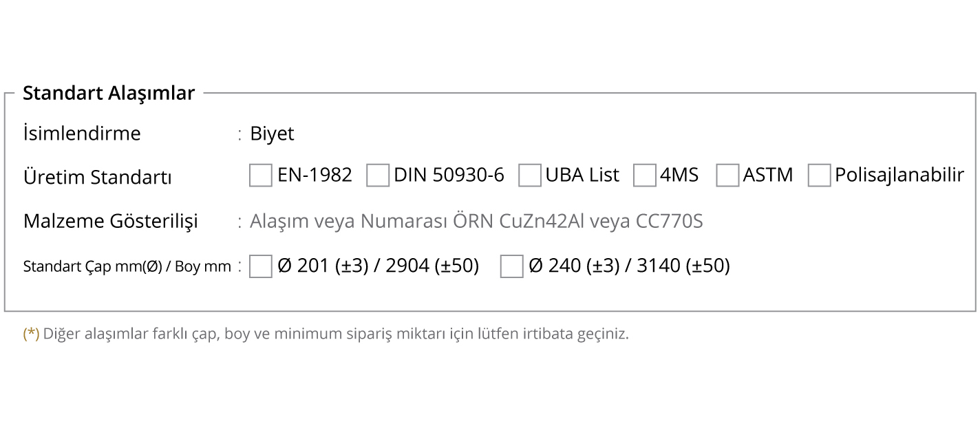Focus the Malzeme Gösterilişi alloy input field
Screen dimensions: 980x424
476,222
